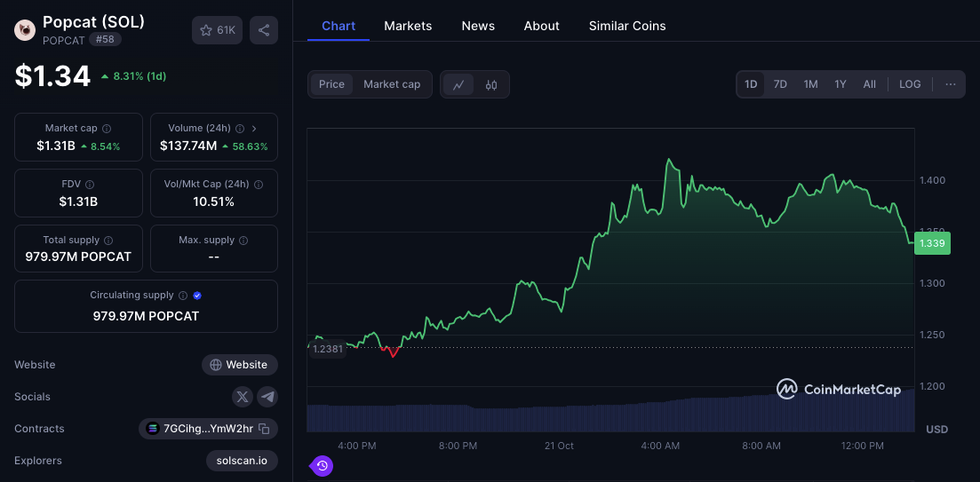Image resolution: width=980 pixels, height=482 pixels.
Task: Open the Telegram social link
Action: (x=267, y=397)
